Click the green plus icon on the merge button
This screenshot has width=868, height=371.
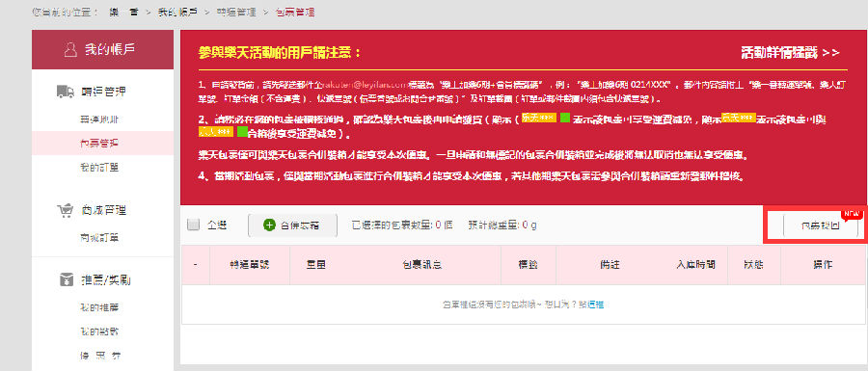[x=269, y=225]
